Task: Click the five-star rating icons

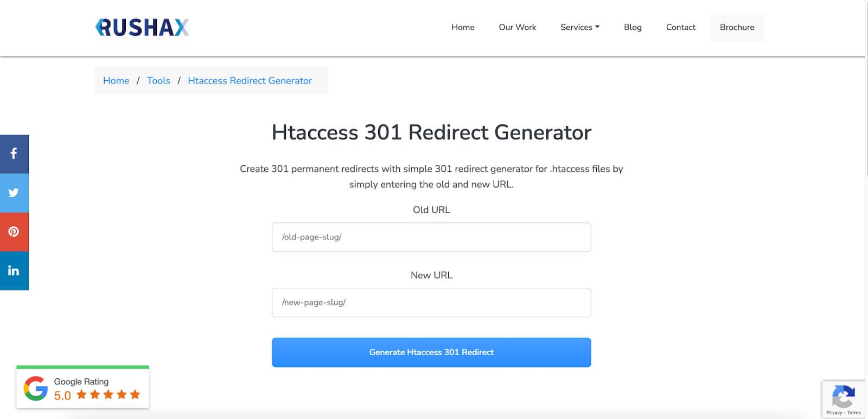Action: click(x=108, y=395)
